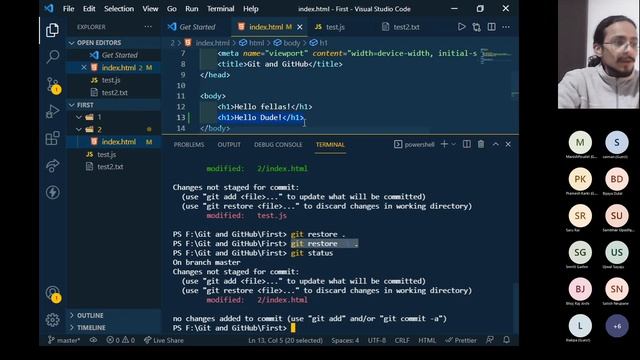Click the eye icon in the status bar
The height and width of the screenshot is (360, 640).
pyautogui.click(x=93, y=340)
